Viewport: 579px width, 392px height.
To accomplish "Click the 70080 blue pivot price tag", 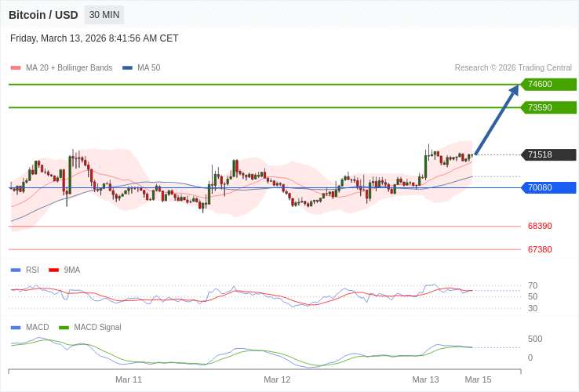I will [548, 187].
